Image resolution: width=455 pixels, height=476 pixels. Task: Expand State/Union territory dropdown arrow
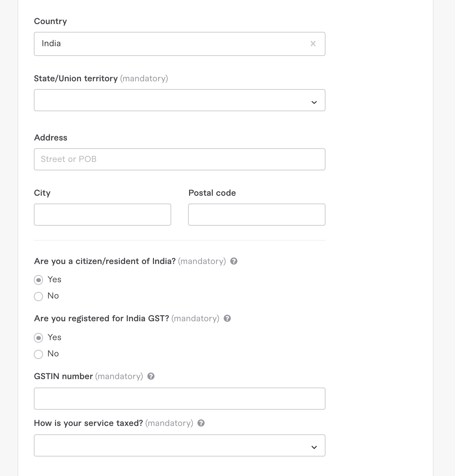point(314,102)
